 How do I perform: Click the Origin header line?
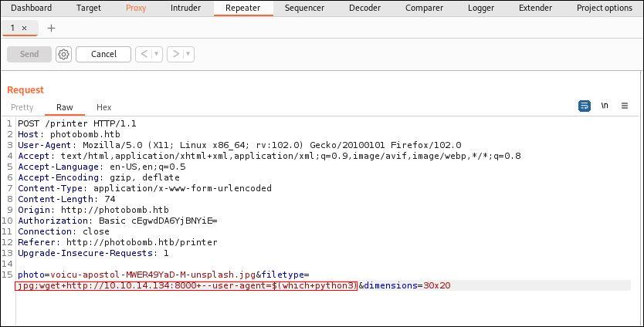point(93,210)
